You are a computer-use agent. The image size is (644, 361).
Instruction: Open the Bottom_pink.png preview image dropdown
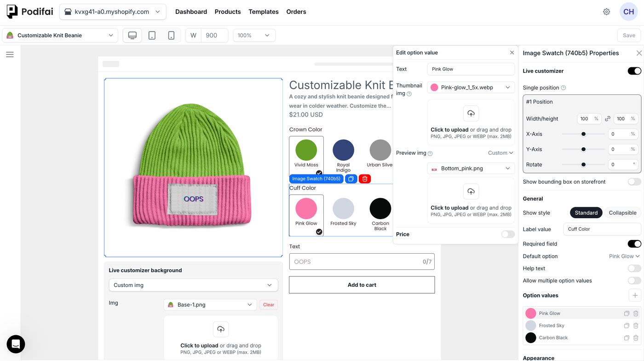[471, 169]
